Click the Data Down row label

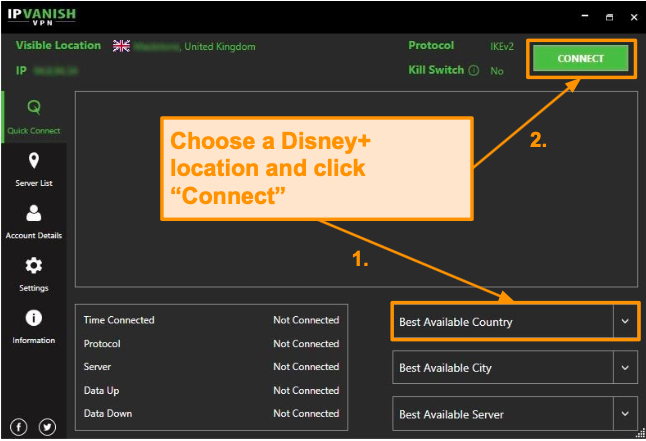click(x=108, y=413)
